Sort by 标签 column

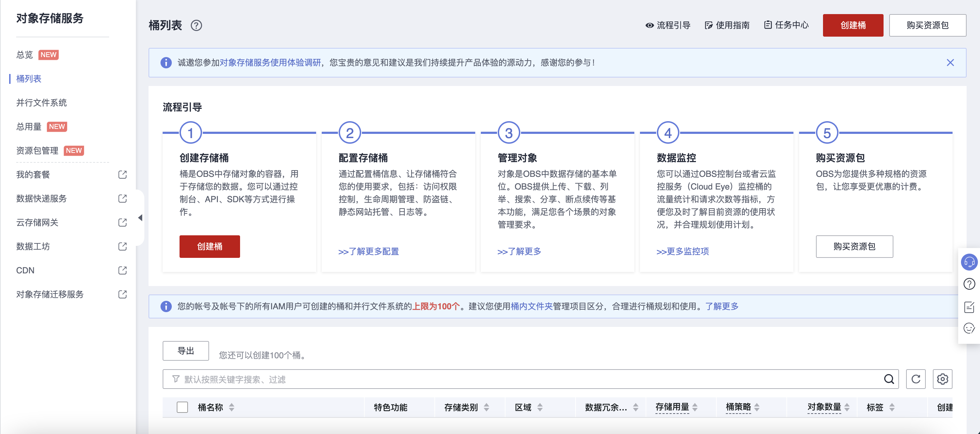tap(892, 407)
